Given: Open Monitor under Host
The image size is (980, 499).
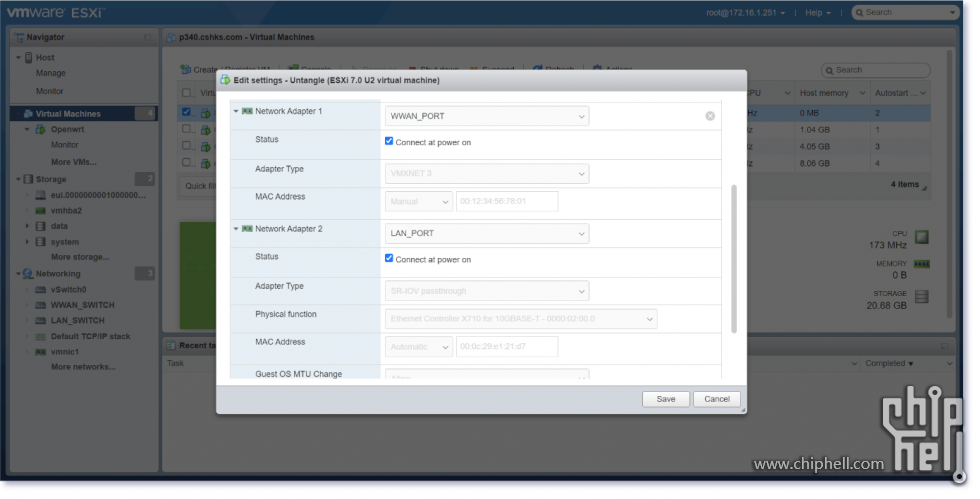Looking at the screenshot, I should (49, 91).
